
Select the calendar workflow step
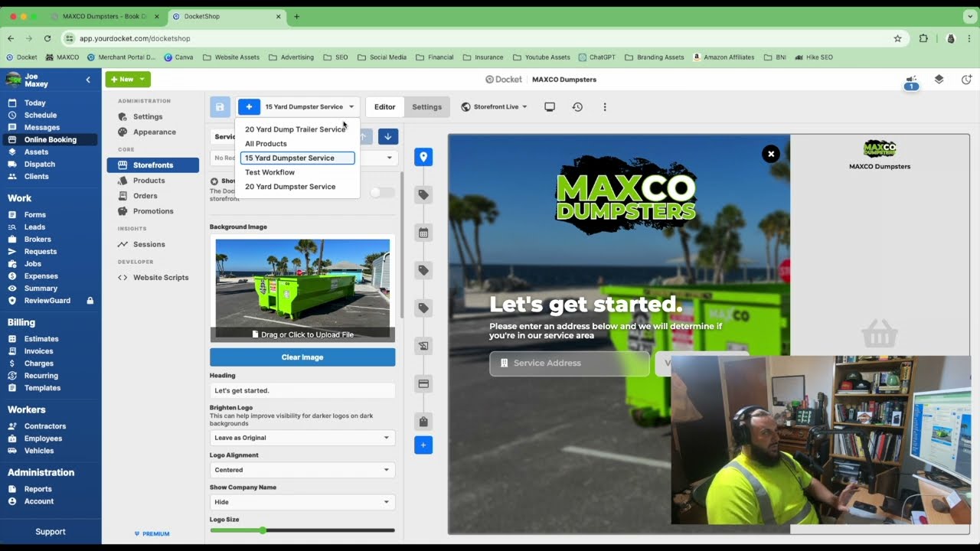tap(423, 233)
